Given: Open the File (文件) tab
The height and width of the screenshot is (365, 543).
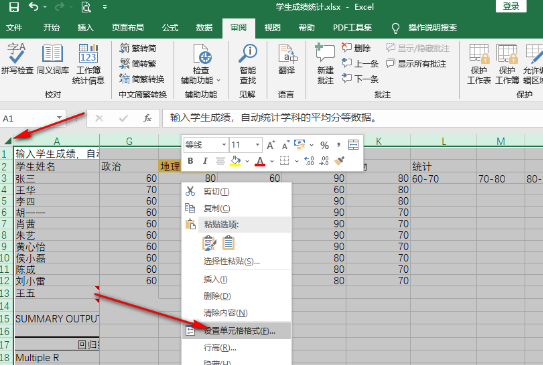Looking at the screenshot, I should click(14, 28).
